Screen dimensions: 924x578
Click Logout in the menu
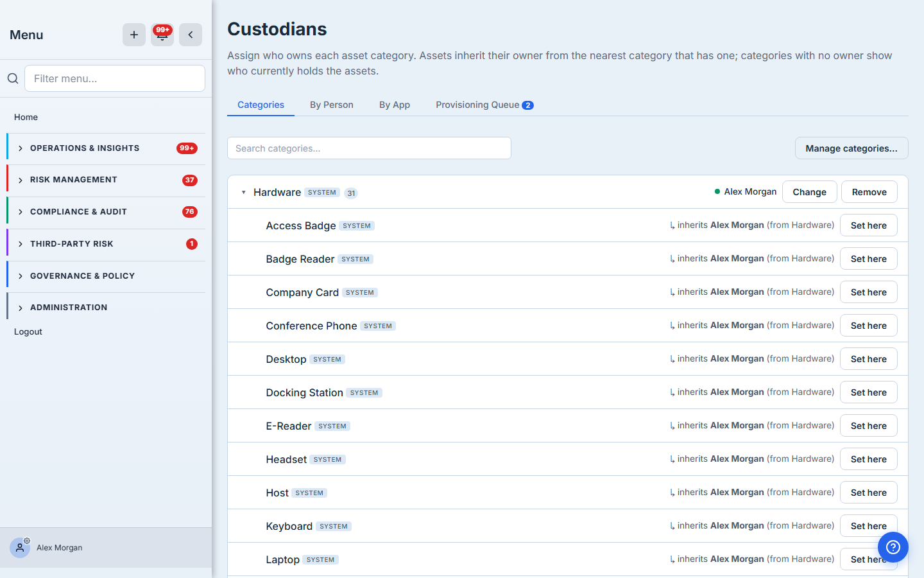coord(28,331)
